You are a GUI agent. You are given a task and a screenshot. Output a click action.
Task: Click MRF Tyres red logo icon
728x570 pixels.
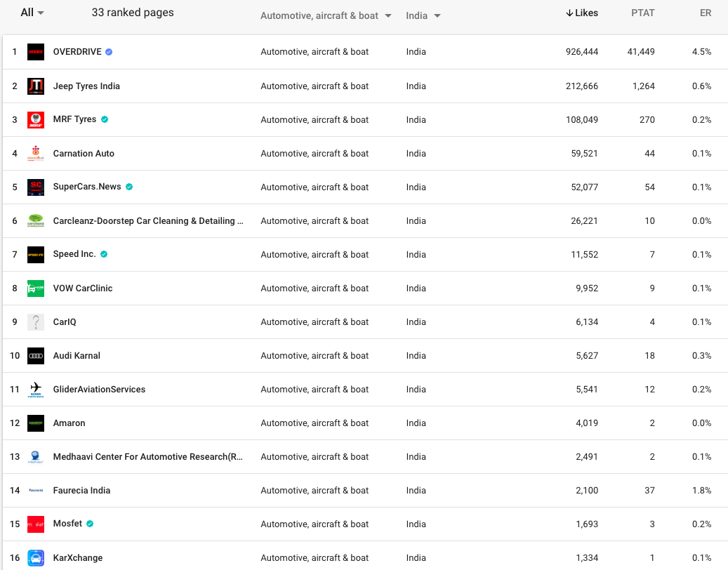[36, 120]
